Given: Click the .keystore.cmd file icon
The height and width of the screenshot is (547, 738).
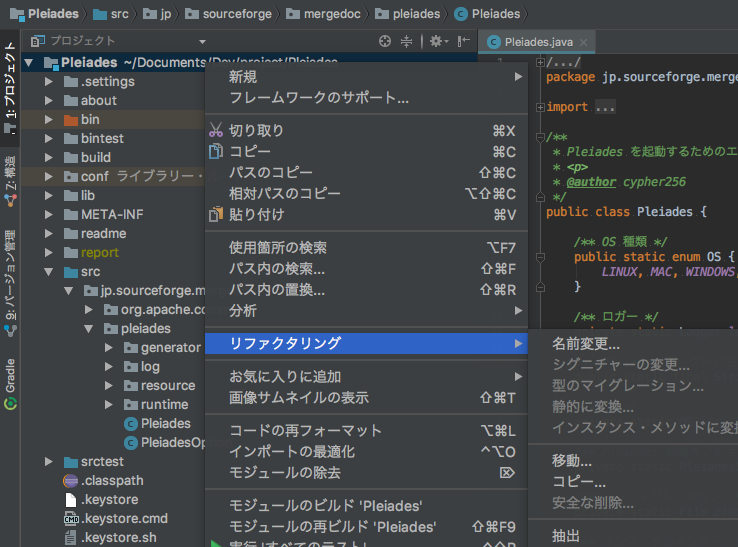Looking at the screenshot, I should pos(71,519).
